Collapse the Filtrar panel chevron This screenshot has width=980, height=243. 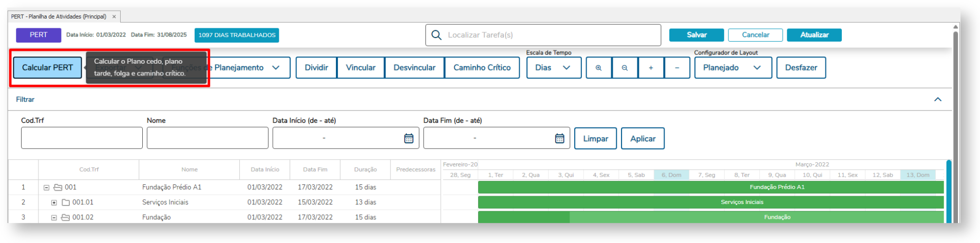pyautogui.click(x=938, y=100)
